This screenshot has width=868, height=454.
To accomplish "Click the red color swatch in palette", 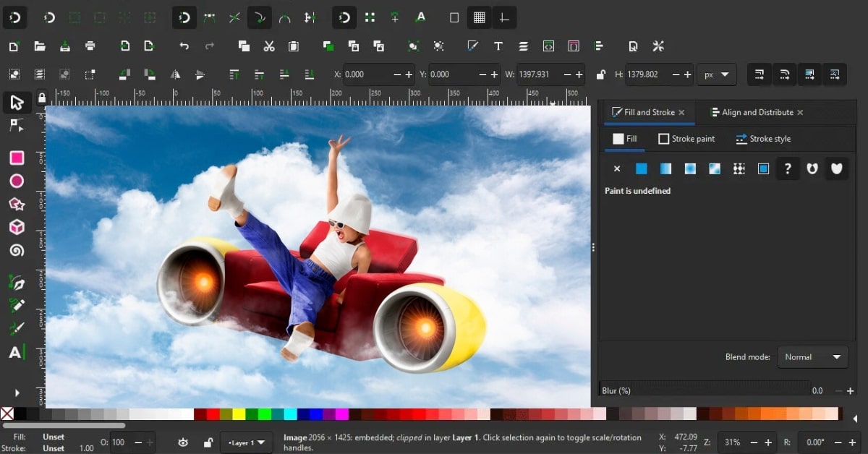I will (213, 414).
